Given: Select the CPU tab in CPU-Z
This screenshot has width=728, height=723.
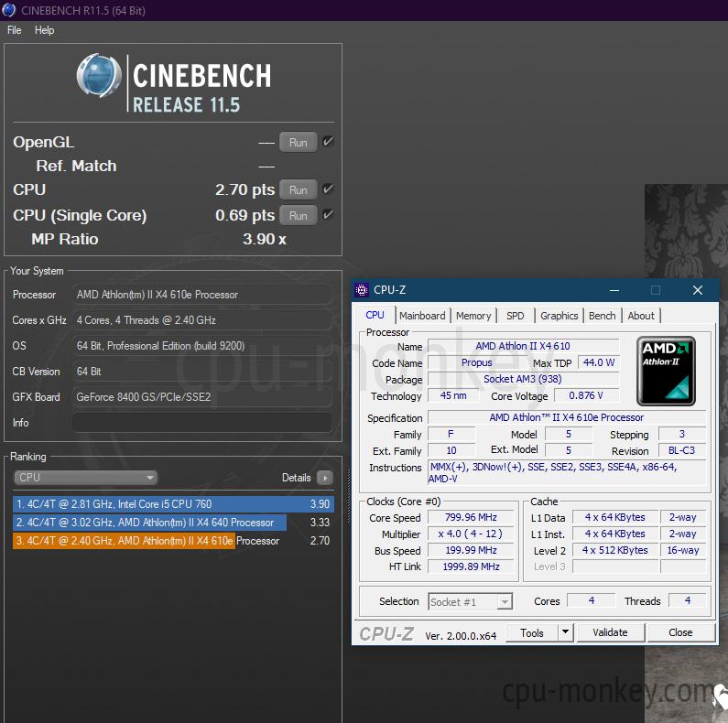Looking at the screenshot, I should coord(375,315).
